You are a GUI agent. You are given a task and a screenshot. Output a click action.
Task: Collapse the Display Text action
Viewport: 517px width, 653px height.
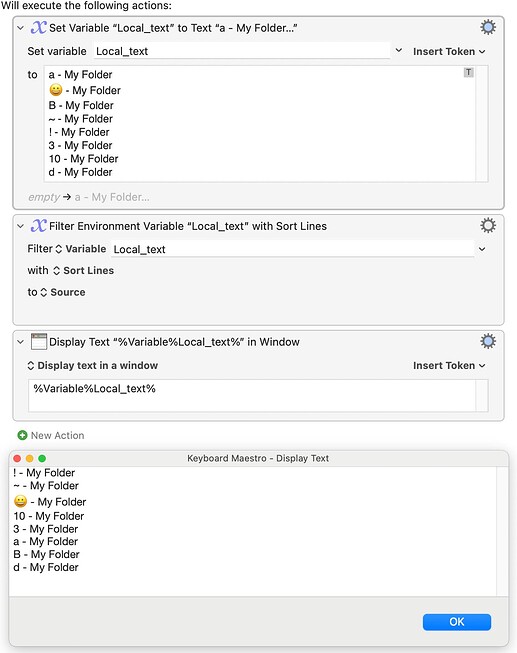(x=20, y=342)
